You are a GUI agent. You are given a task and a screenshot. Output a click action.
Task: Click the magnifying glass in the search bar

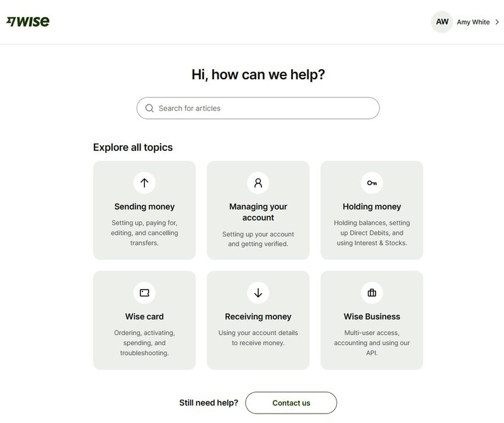150,108
